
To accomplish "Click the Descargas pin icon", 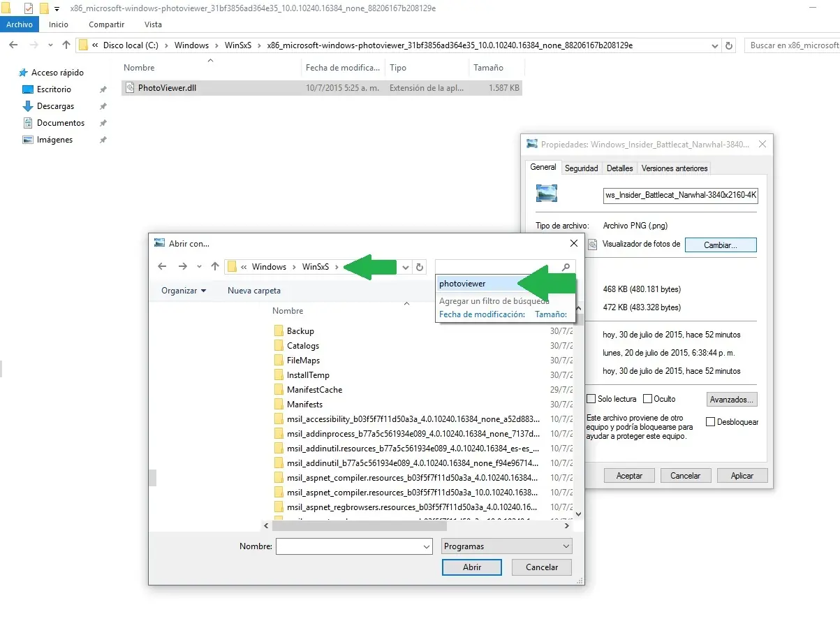I will click(103, 106).
